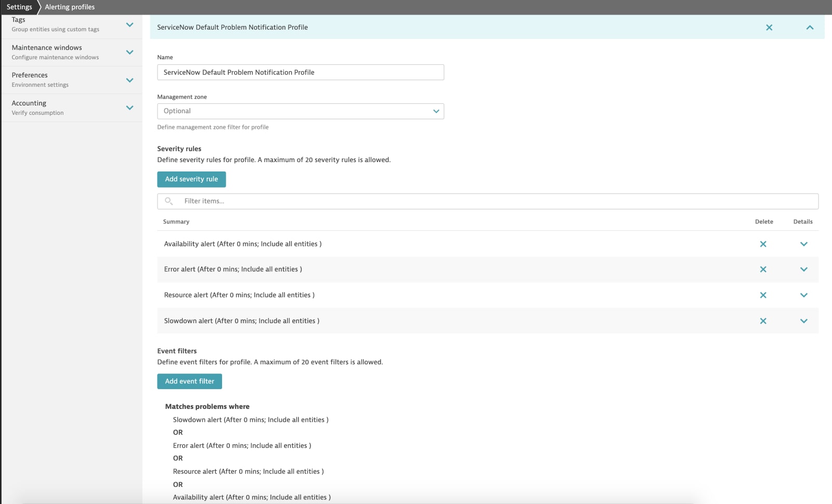
Task: Click the search magnifier icon
Action: 168,201
